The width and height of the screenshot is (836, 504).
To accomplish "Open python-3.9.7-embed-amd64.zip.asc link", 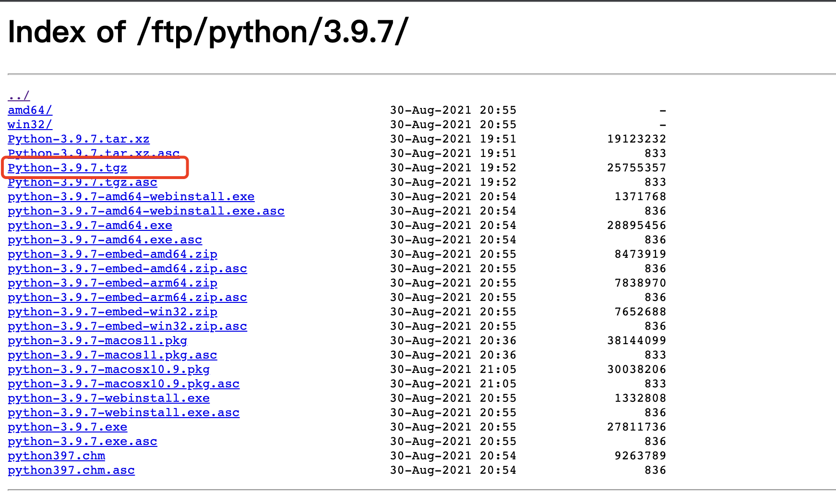I will [x=127, y=268].
